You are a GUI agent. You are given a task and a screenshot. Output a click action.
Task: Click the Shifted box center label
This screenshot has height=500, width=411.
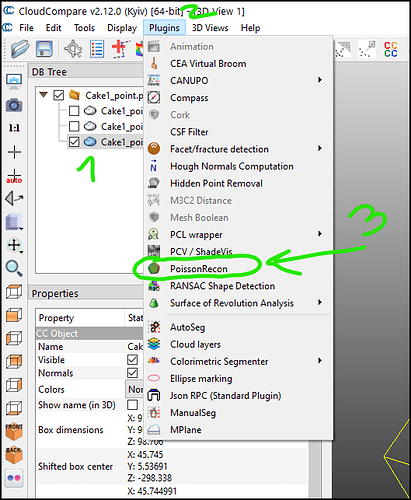pos(75,466)
